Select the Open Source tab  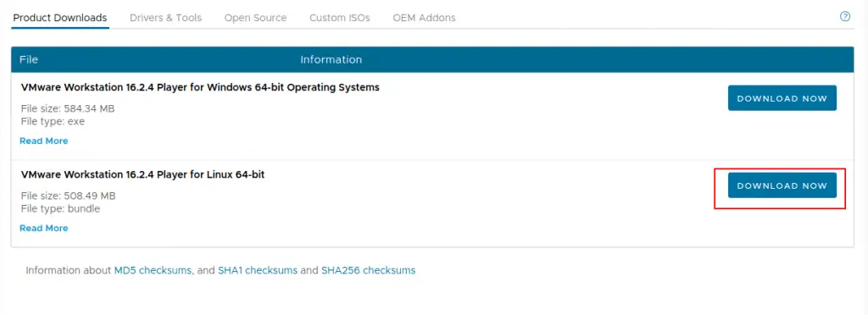[x=255, y=18]
